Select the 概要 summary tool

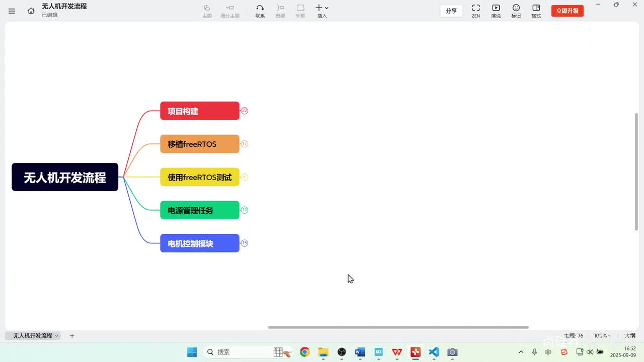(280, 11)
